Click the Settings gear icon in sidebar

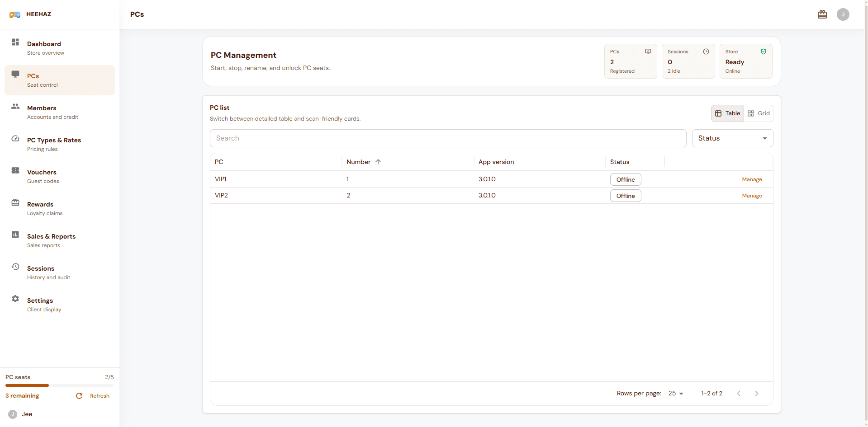tap(15, 299)
